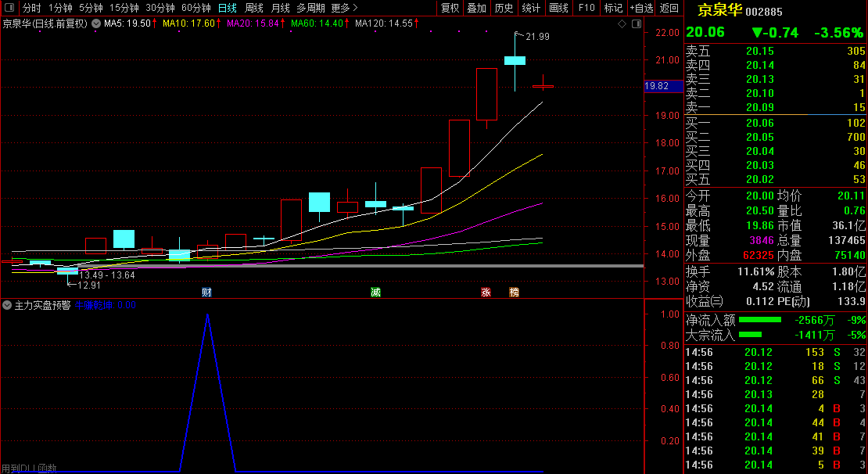
Task: Click the blue 财 marker icon
Action: point(206,292)
